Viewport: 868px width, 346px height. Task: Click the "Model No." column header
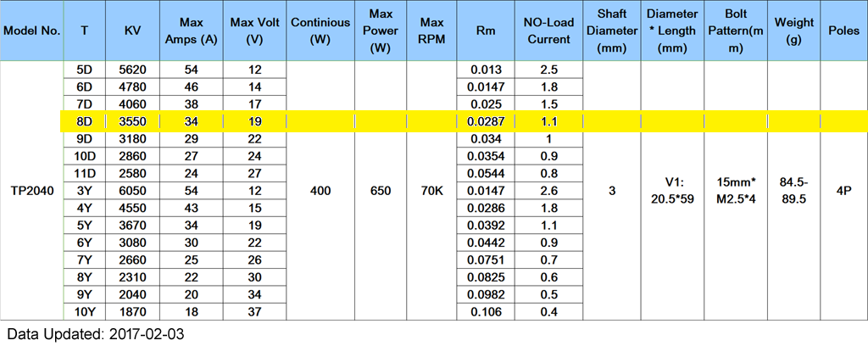(31, 31)
